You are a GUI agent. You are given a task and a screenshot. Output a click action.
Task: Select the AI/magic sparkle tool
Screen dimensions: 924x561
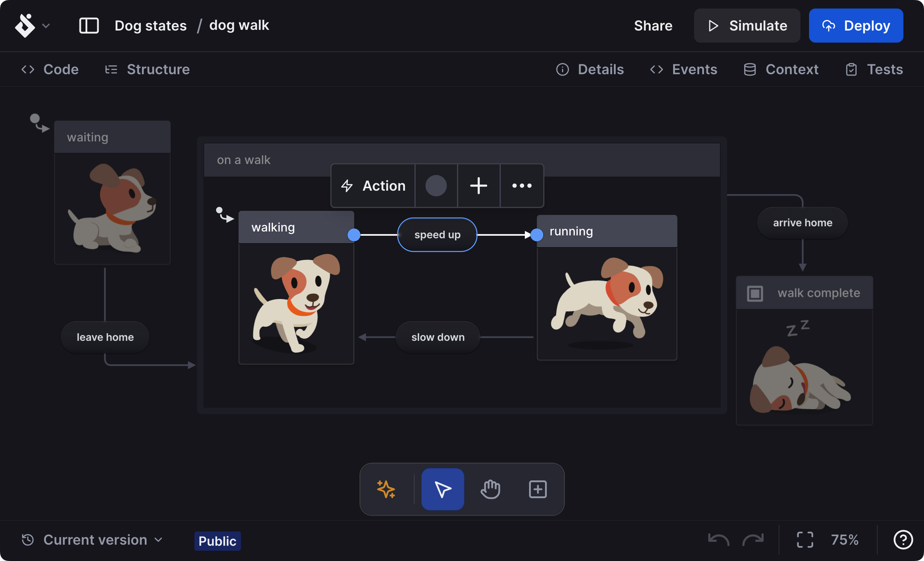click(x=386, y=489)
